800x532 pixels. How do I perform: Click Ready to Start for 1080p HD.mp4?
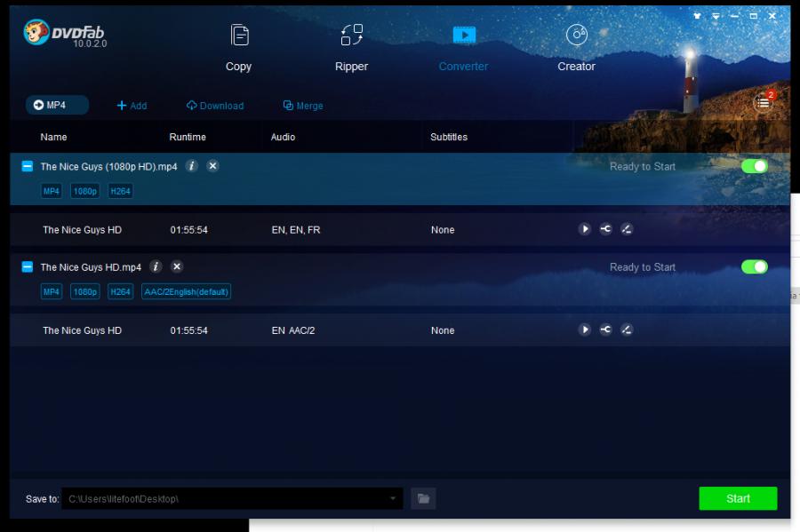(643, 167)
